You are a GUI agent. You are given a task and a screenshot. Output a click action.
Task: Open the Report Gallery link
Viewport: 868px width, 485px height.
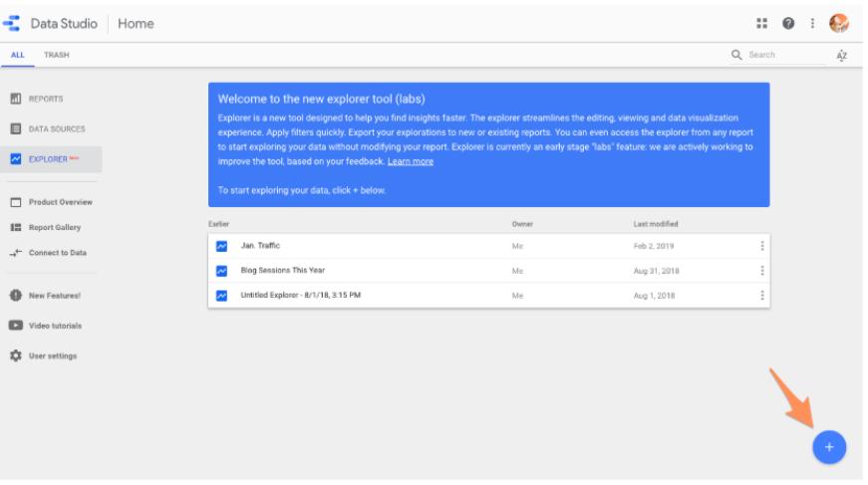pyautogui.click(x=55, y=227)
